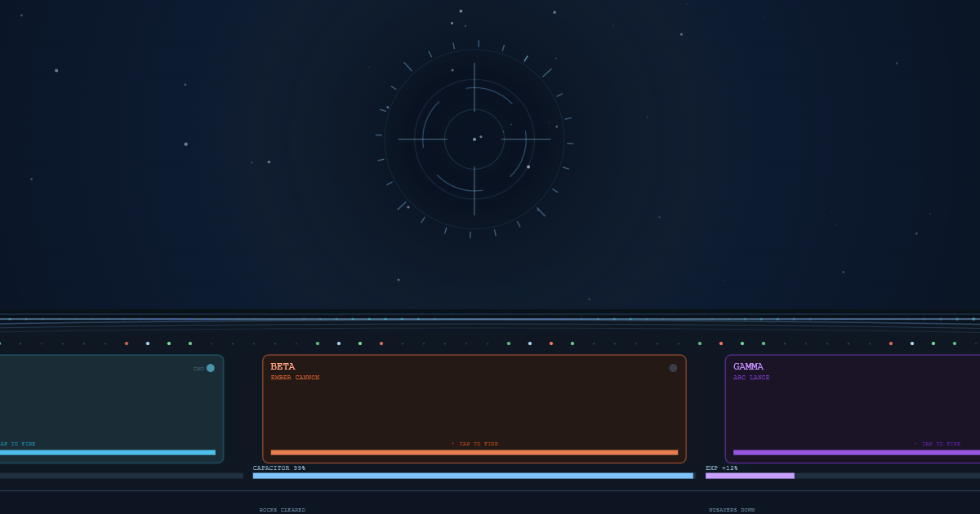Click the orange charge bar in Beta card

coord(474,452)
